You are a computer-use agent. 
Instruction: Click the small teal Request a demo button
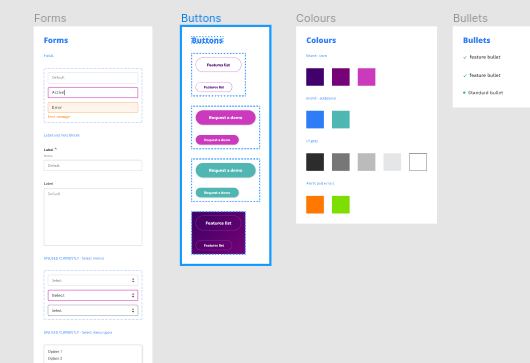pyautogui.click(x=217, y=193)
